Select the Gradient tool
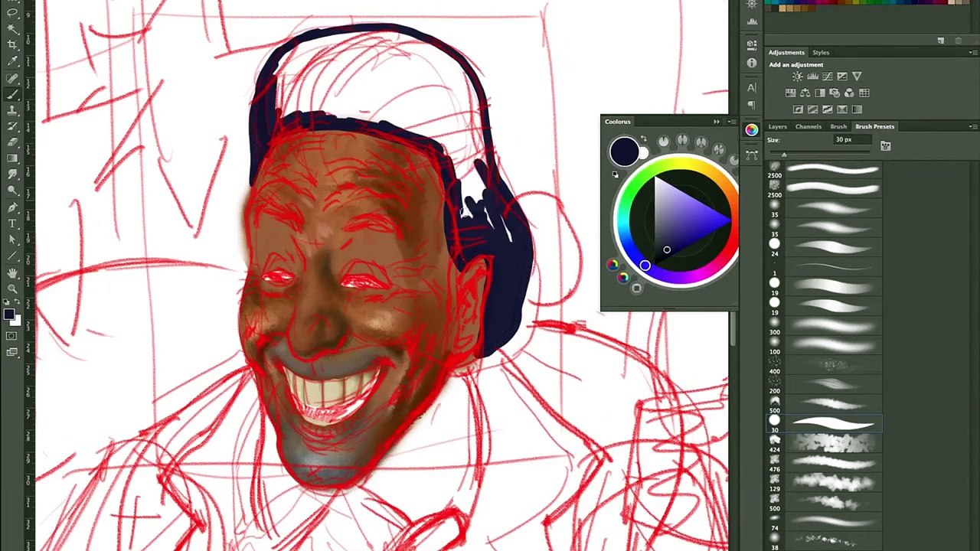This screenshot has width=980, height=551. tap(12, 158)
